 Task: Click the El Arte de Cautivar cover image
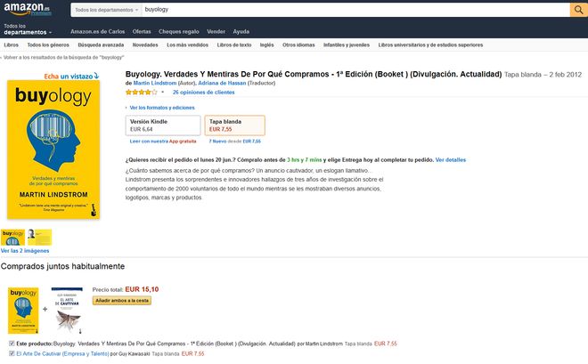point(67,310)
